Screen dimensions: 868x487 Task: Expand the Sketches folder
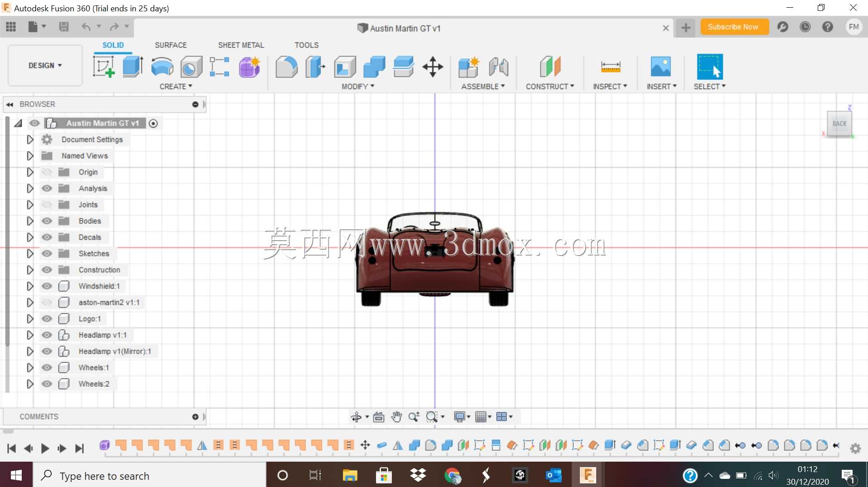coord(30,253)
